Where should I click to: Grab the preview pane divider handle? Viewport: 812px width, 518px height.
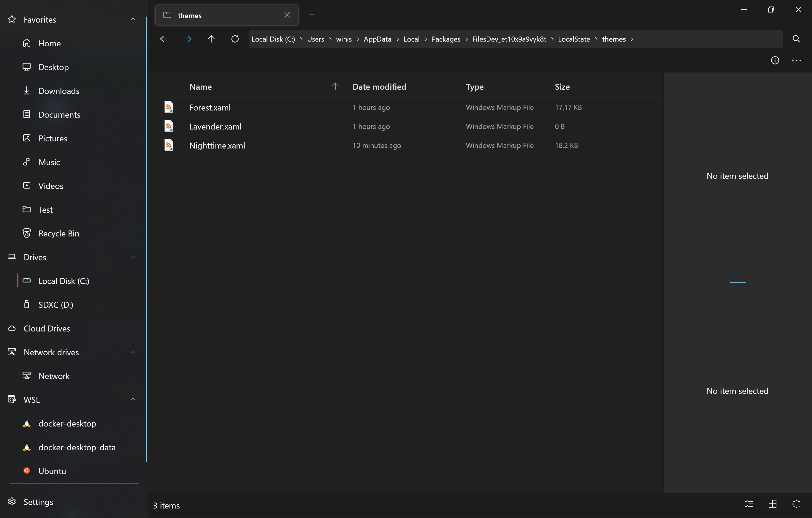(x=738, y=282)
